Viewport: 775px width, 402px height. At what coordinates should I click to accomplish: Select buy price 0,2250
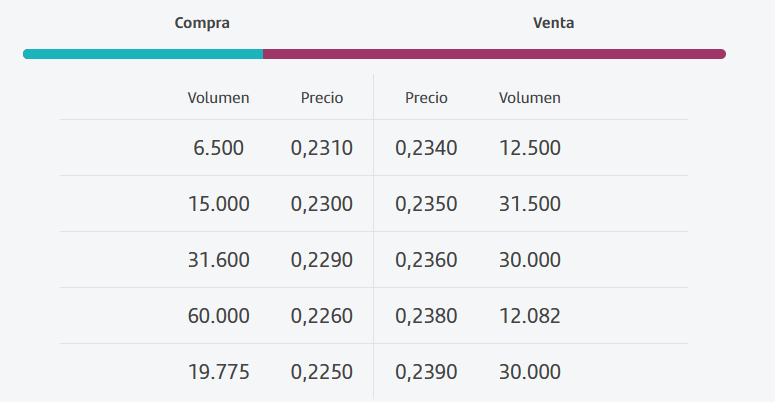click(322, 372)
